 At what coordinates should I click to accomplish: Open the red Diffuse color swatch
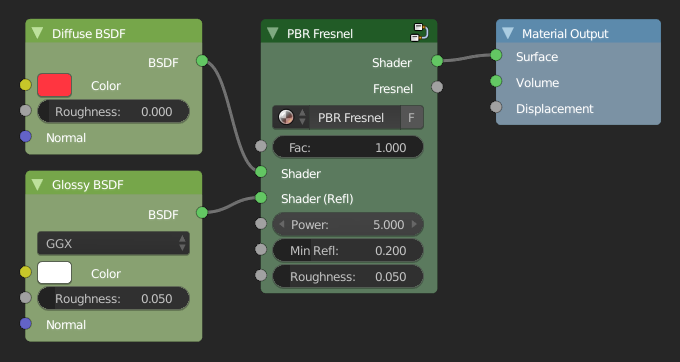point(55,85)
